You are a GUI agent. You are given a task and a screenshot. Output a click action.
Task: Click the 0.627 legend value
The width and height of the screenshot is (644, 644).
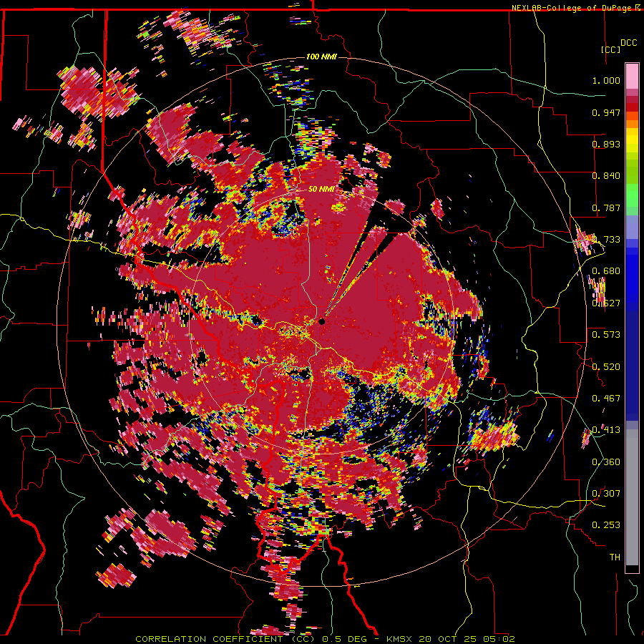pos(606,303)
